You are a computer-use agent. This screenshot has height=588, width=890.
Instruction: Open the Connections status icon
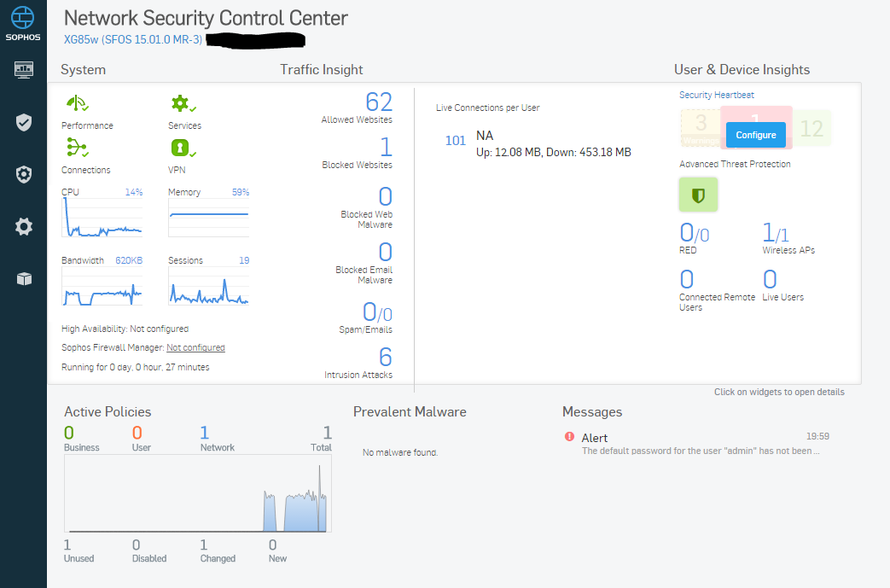point(77,147)
